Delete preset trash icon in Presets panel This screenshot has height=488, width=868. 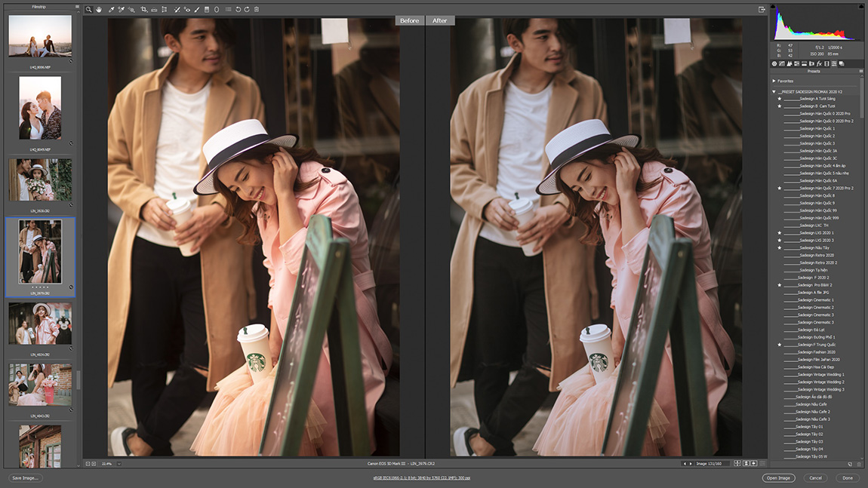coord(859,464)
